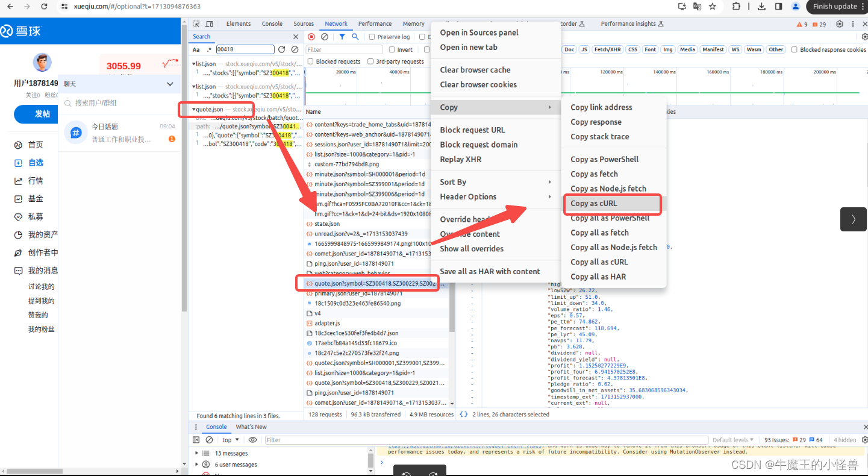This screenshot has height=476, width=868.
Task: Bookmark this page with star icon
Action: pos(713,6)
